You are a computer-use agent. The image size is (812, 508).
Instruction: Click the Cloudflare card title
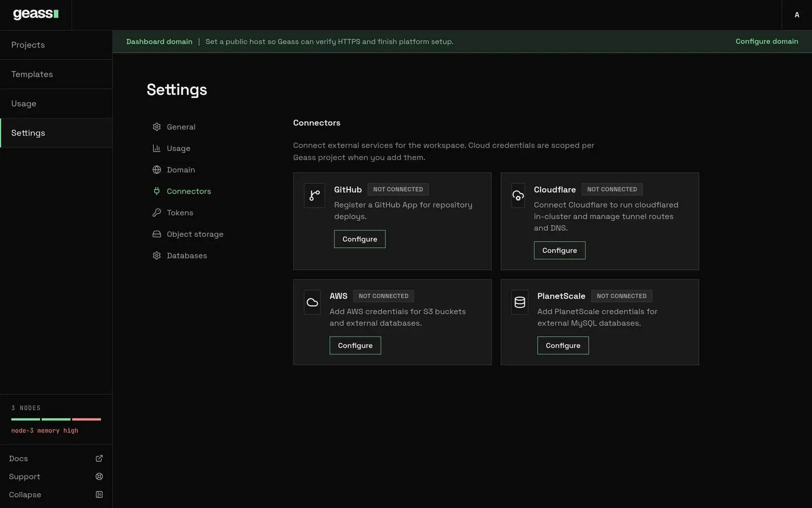555,189
